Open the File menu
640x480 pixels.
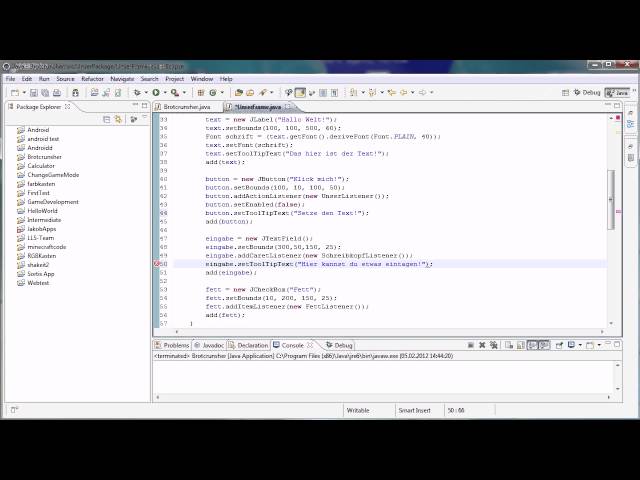(x=11, y=79)
